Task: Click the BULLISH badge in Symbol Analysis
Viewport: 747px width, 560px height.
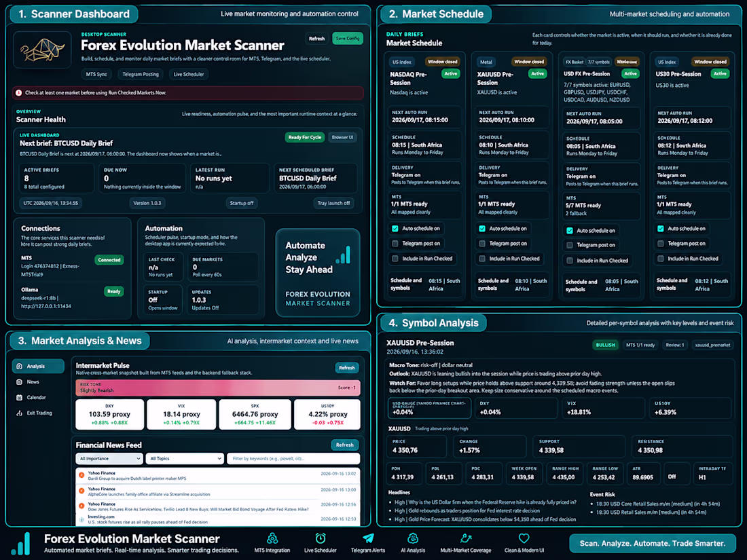Action: coord(606,345)
